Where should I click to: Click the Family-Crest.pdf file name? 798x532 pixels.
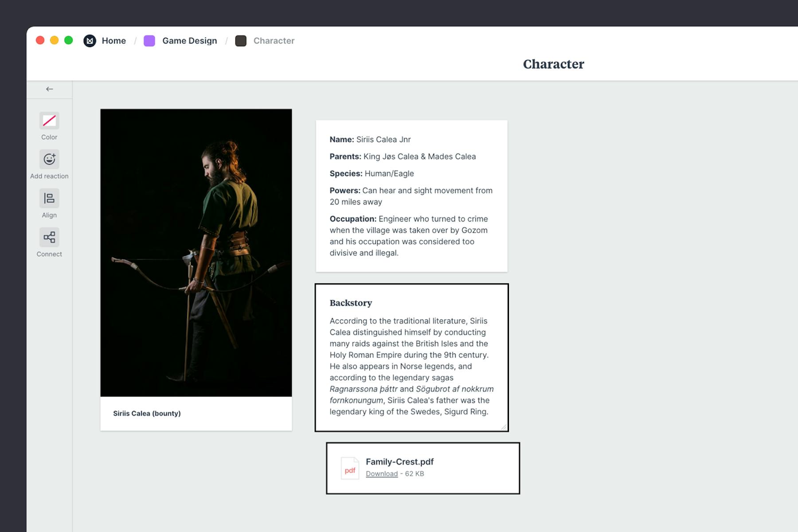click(x=399, y=462)
